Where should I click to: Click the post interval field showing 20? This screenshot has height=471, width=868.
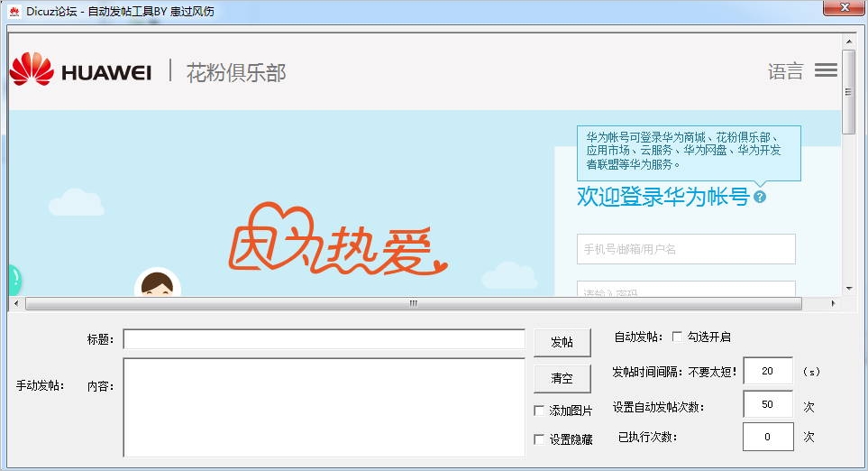tap(768, 371)
